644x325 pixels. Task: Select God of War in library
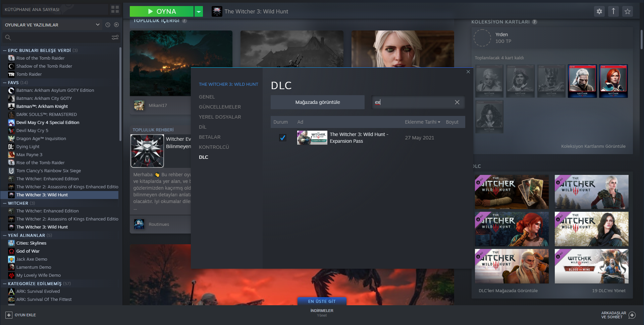click(28, 251)
